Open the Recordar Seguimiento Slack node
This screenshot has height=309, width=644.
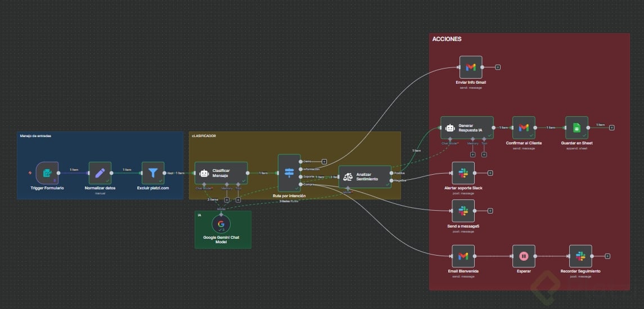tap(580, 256)
